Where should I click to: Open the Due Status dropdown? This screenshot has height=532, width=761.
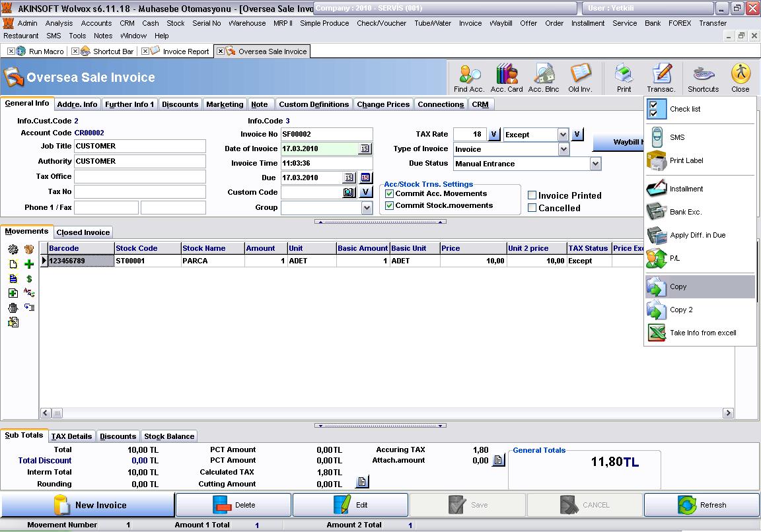[595, 164]
